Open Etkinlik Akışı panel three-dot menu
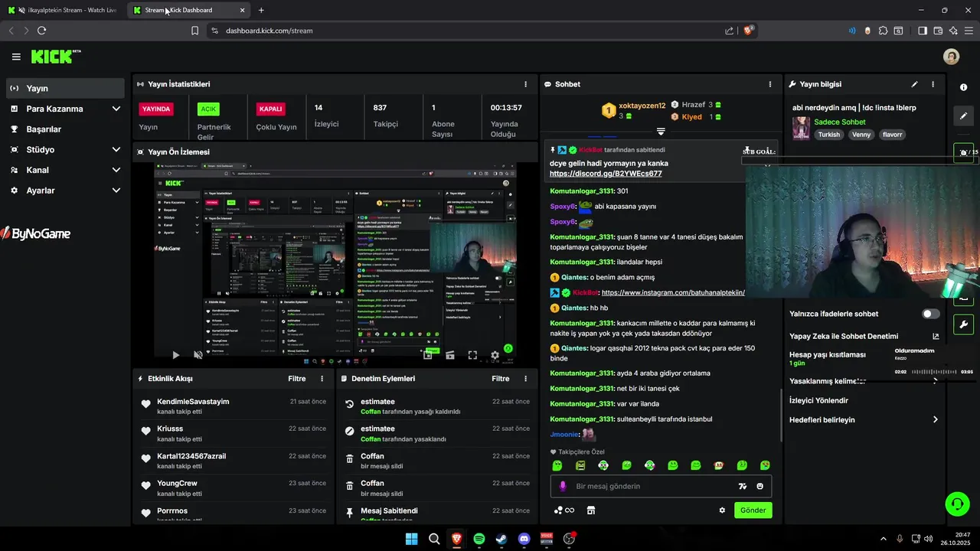The height and width of the screenshot is (551, 980). pyautogui.click(x=322, y=379)
